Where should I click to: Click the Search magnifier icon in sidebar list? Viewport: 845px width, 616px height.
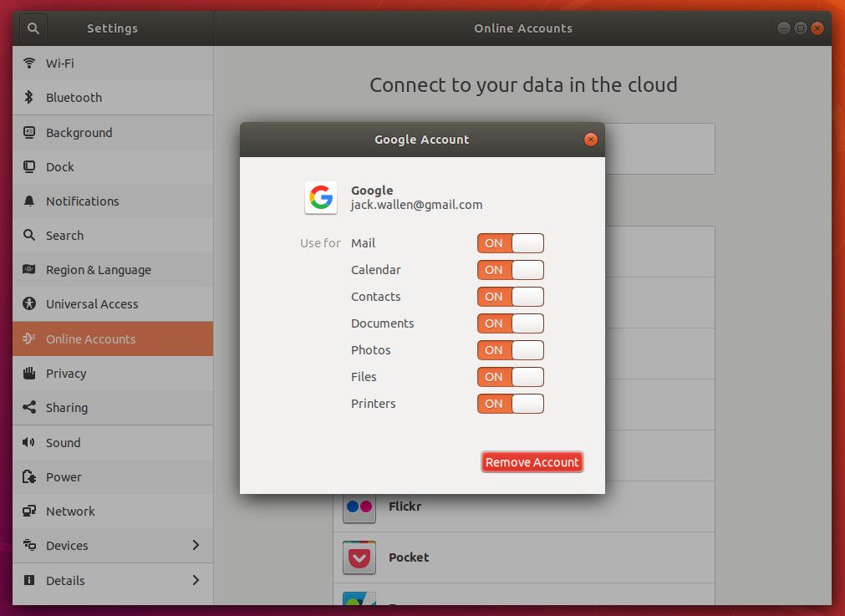[x=29, y=235]
